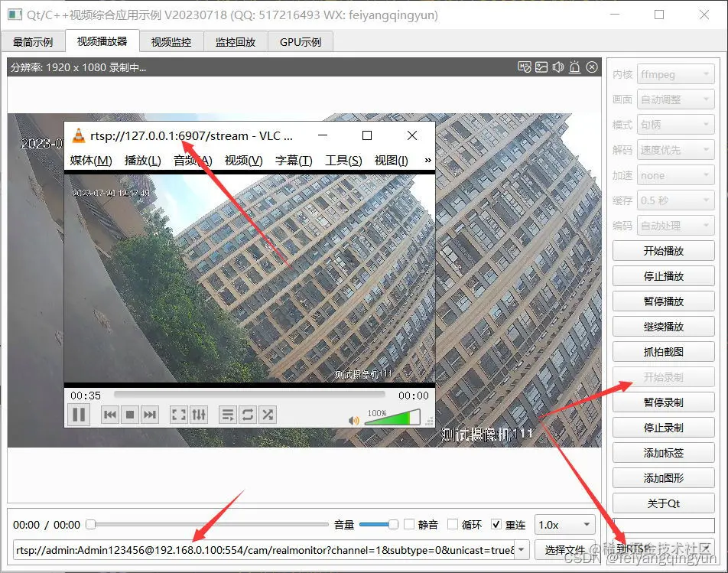Viewport: 728px width, 573px height.
Task: Click the 音量 volume slider in main window
Action: coord(379,524)
